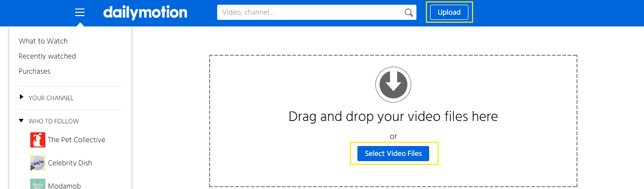Click the search magnifier icon
644x189 pixels.
[409, 13]
